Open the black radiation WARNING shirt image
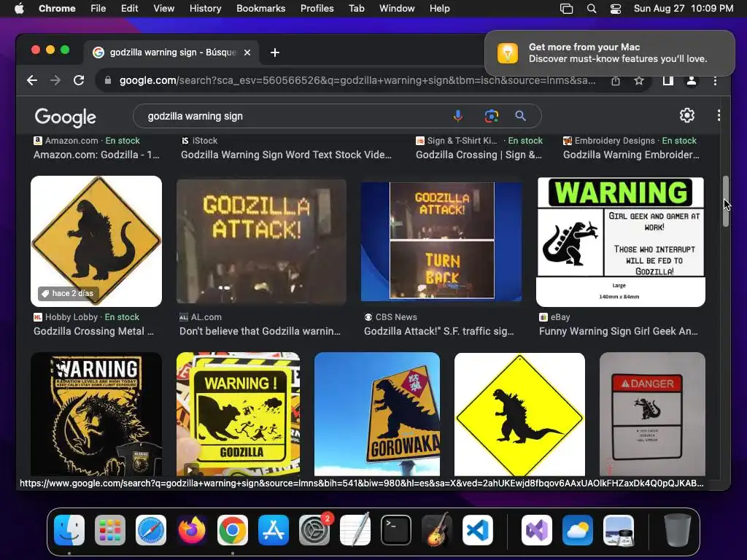The height and width of the screenshot is (560, 747). click(x=96, y=414)
